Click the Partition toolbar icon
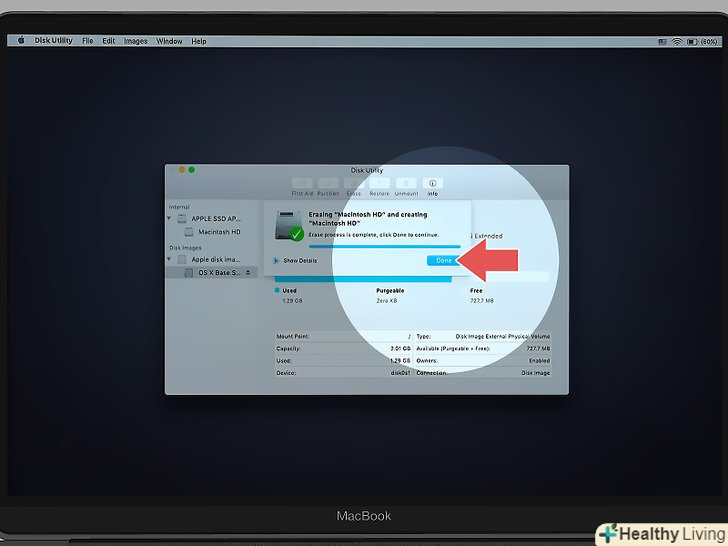Screen dimensions: 728x546 pyautogui.click(x=328, y=183)
